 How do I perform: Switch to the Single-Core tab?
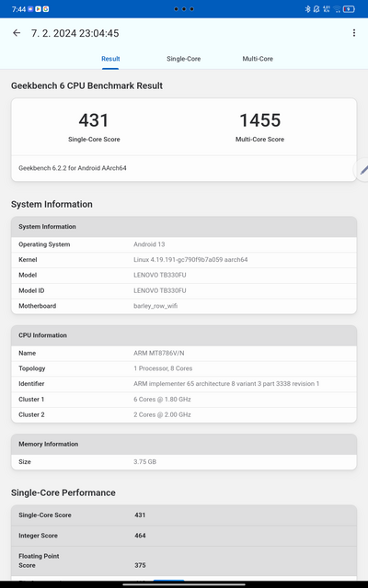pyautogui.click(x=184, y=59)
